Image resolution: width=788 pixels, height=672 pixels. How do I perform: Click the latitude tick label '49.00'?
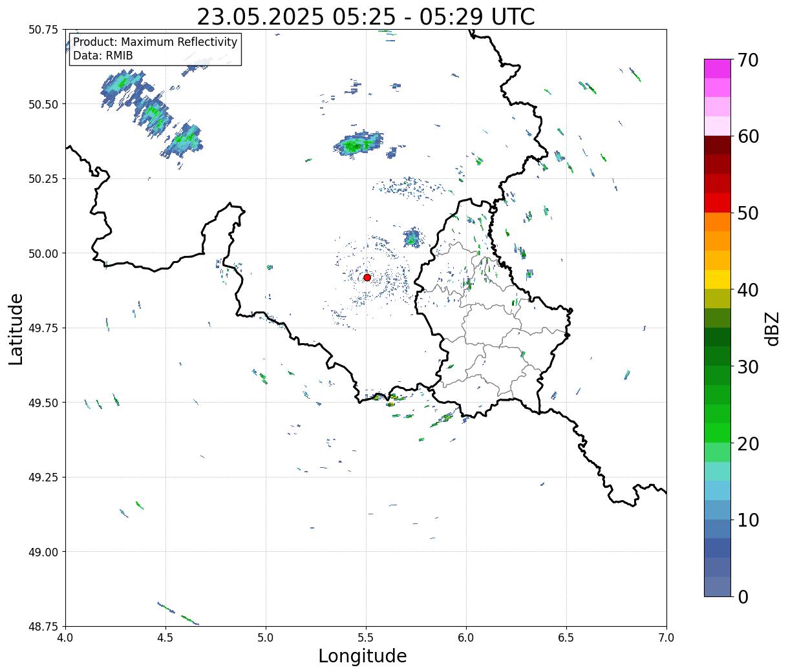point(43,552)
